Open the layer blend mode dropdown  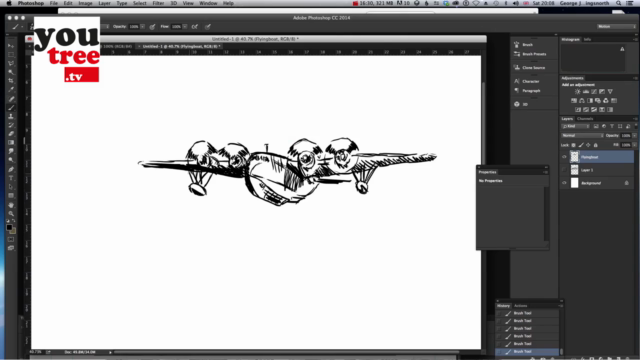582,136
